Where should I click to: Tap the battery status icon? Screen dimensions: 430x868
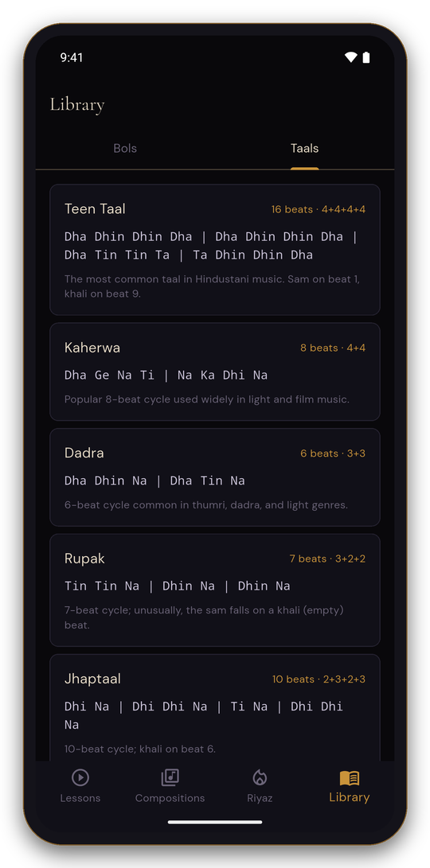click(x=366, y=57)
